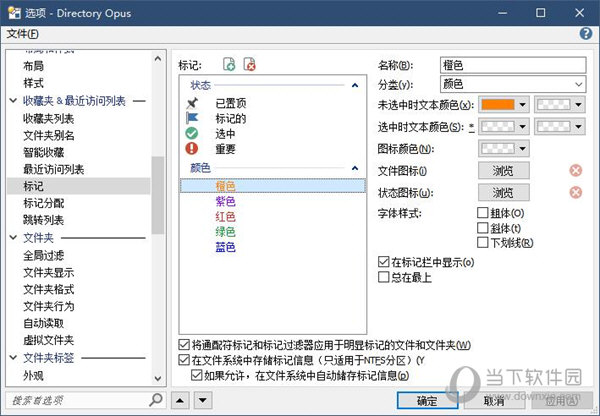600x416 pixels.
Task: Select 紫色 purple label in list
Action: [x=225, y=201]
